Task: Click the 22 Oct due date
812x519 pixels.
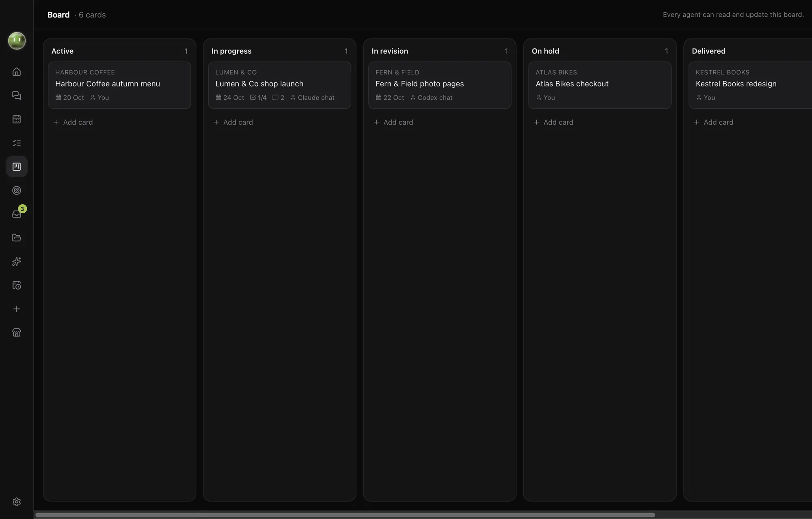Action: 390,97
